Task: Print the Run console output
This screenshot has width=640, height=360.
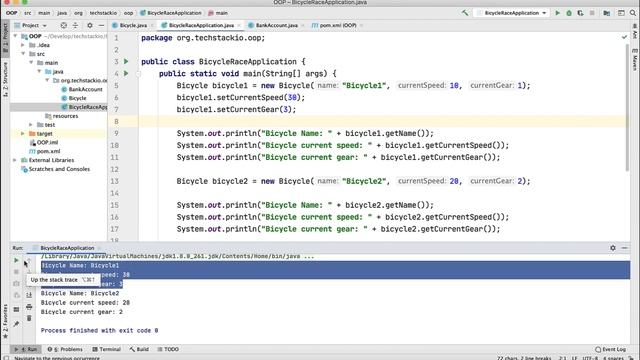Action: point(29,307)
